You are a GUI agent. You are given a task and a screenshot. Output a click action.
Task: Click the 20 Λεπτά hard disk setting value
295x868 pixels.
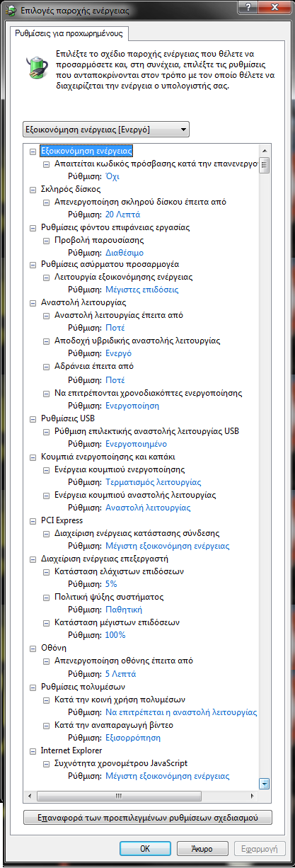[123, 215]
